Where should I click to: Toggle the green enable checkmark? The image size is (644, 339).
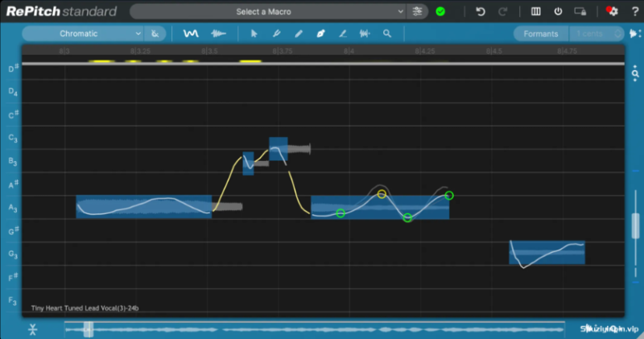pos(440,11)
